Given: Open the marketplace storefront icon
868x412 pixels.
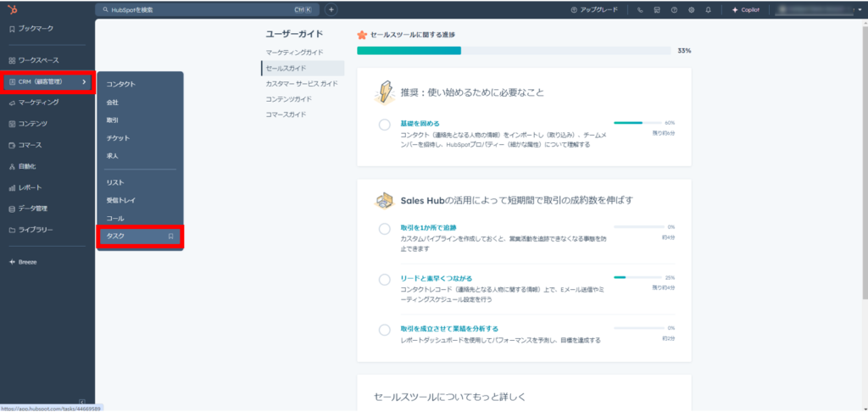Looking at the screenshot, I should point(657,10).
